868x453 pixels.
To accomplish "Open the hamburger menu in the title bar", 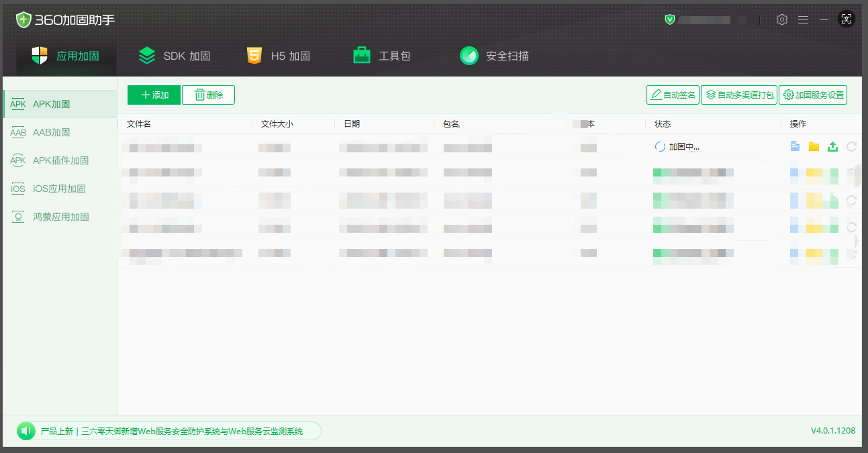I will click(x=803, y=19).
